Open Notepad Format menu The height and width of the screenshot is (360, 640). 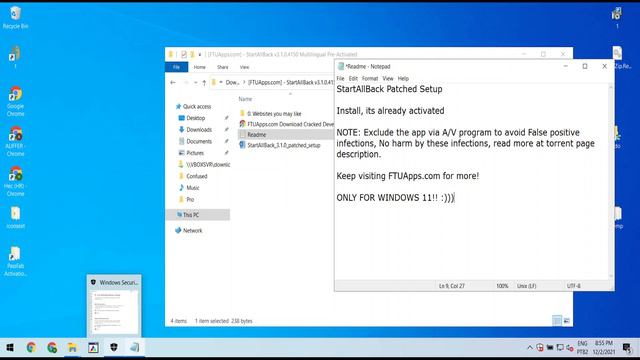pyautogui.click(x=370, y=78)
